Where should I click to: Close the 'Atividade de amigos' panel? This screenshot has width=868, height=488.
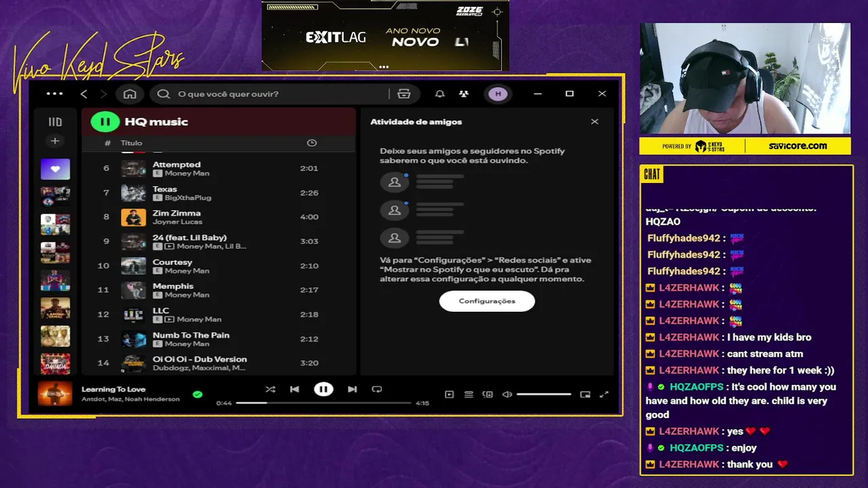[x=595, y=122]
